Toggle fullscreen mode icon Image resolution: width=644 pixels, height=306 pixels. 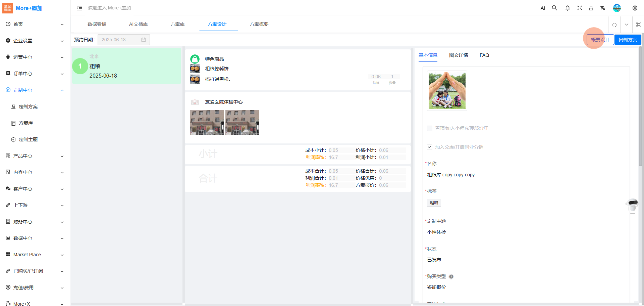point(579,8)
